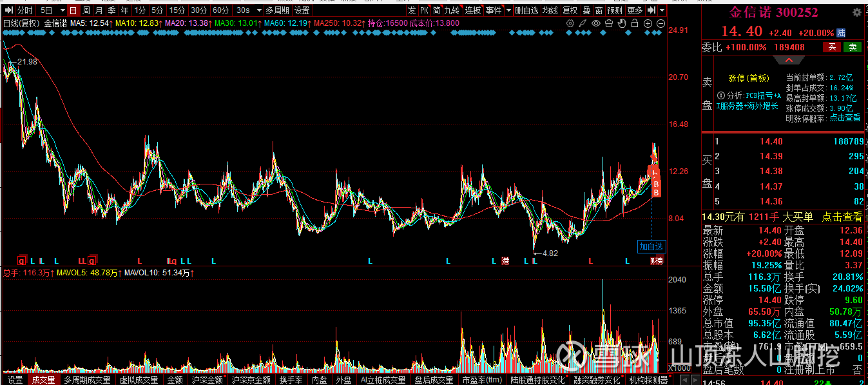Click the 设置 button in the period toolbar
Image resolution: width=868 pixels, height=385 pixels.
302,10
